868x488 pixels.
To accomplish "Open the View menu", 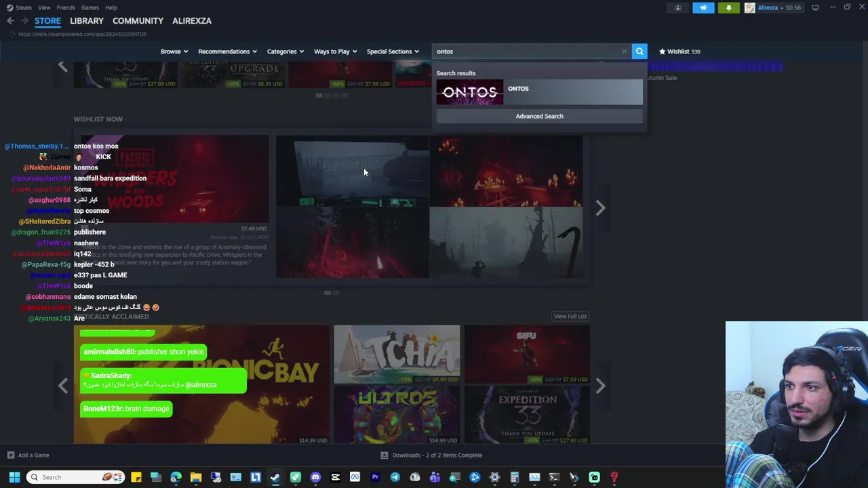I will pyautogui.click(x=44, y=7).
